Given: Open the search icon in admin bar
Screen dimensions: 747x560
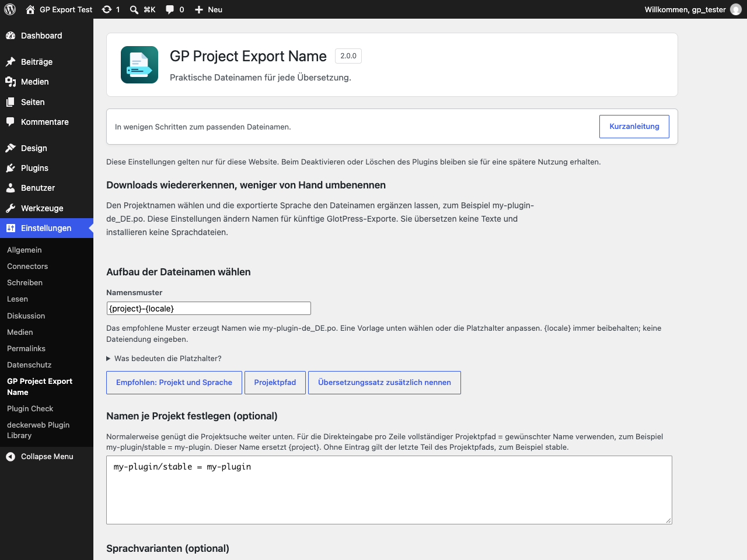Looking at the screenshot, I should (134, 9).
